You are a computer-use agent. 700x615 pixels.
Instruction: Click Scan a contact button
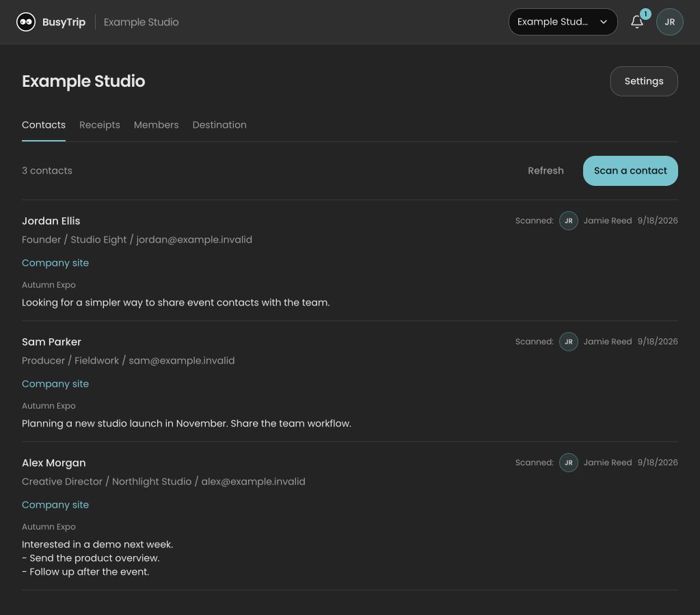coord(630,170)
